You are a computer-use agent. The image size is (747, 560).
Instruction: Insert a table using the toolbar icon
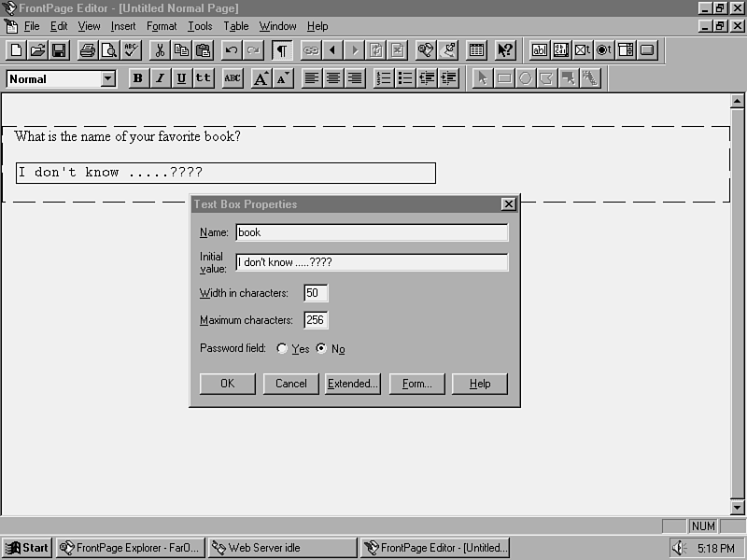[476, 50]
